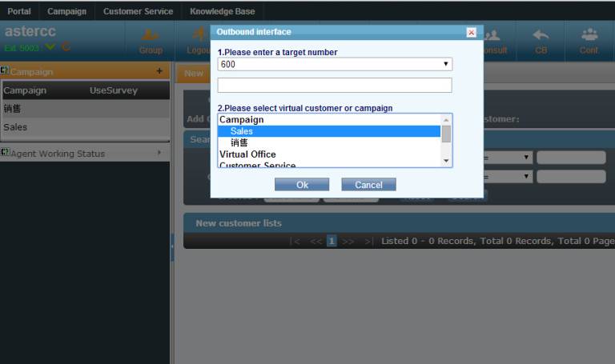Click the green extension status arrow
The image size is (615, 364).
(50, 48)
